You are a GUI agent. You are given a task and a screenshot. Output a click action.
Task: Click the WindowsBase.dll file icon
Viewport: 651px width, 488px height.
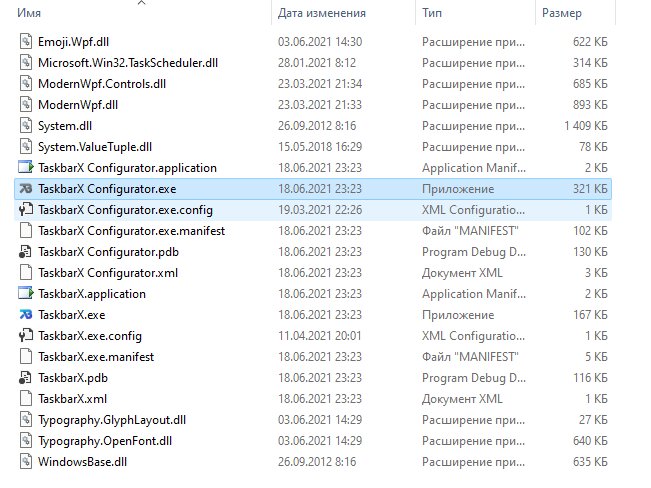click(x=26, y=461)
